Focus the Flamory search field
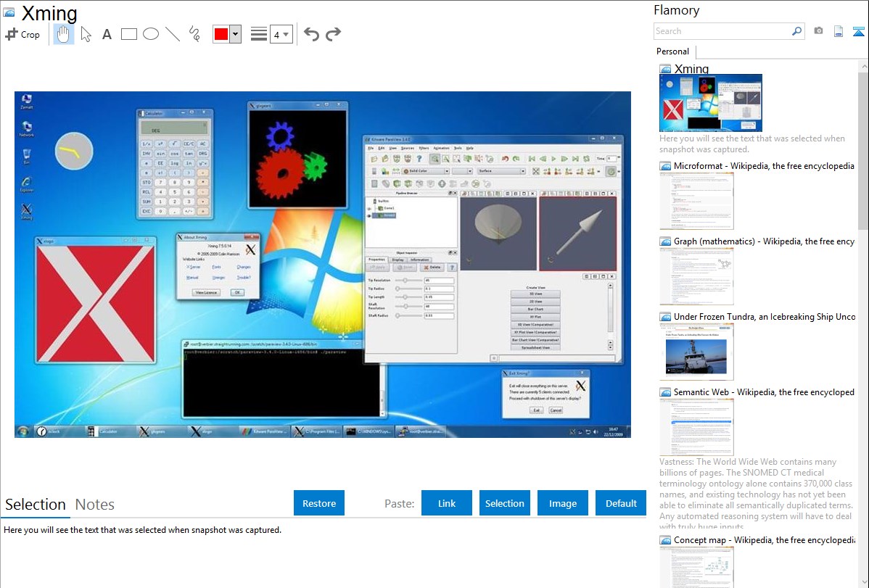This screenshot has width=869, height=588. click(x=722, y=31)
